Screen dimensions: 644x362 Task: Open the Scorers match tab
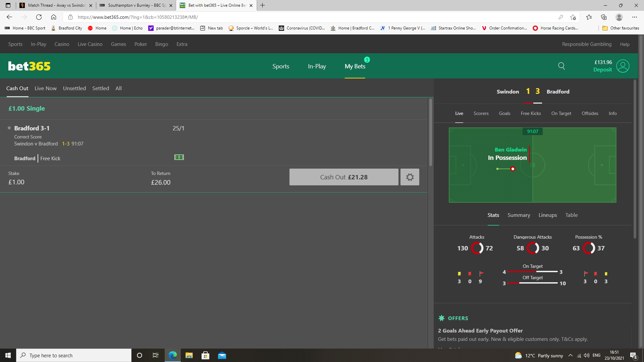click(481, 113)
